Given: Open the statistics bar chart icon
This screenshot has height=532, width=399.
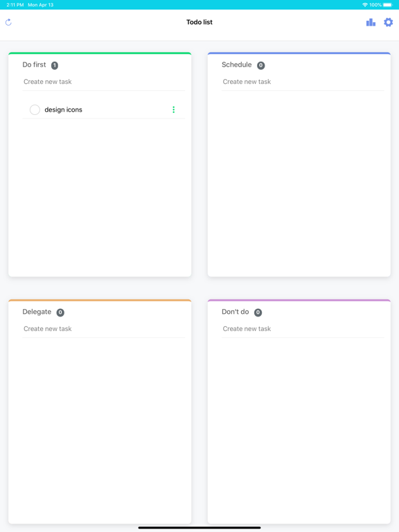Looking at the screenshot, I should click(371, 22).
